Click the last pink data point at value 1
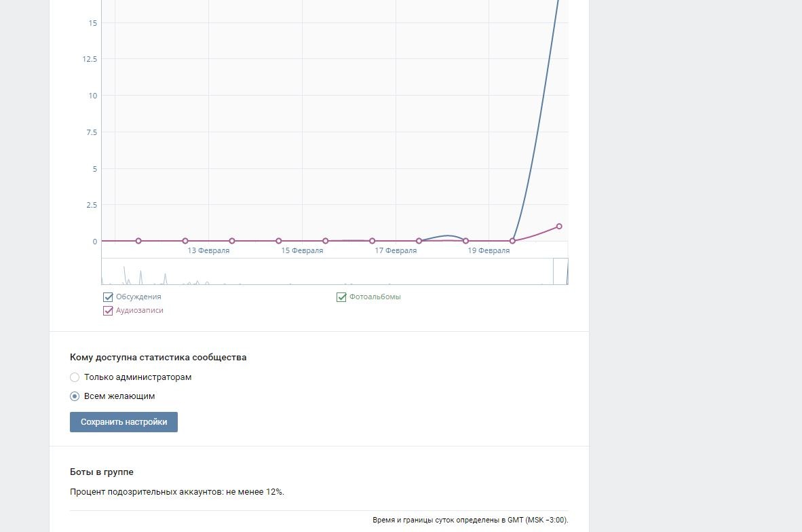Viewport: 802px width, 532px height. (x=559, y=227)
